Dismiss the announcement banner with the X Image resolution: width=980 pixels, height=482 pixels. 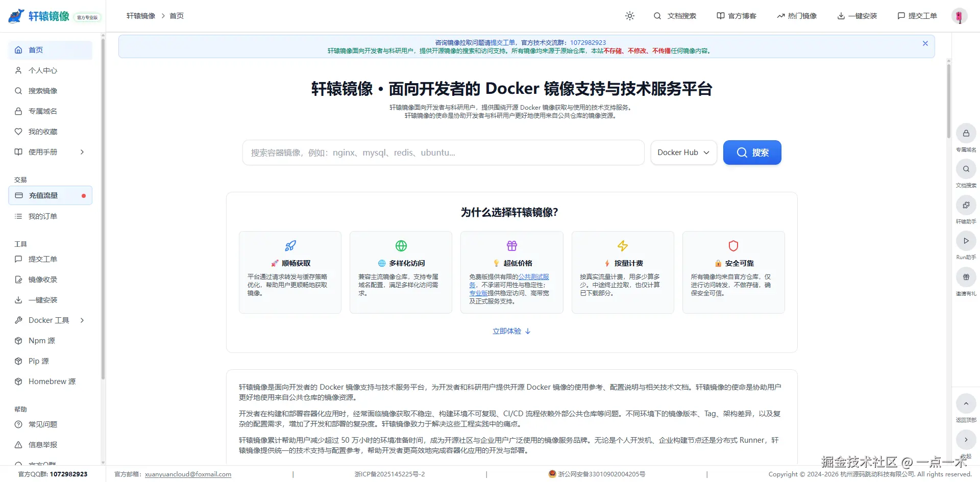[925, 43]
